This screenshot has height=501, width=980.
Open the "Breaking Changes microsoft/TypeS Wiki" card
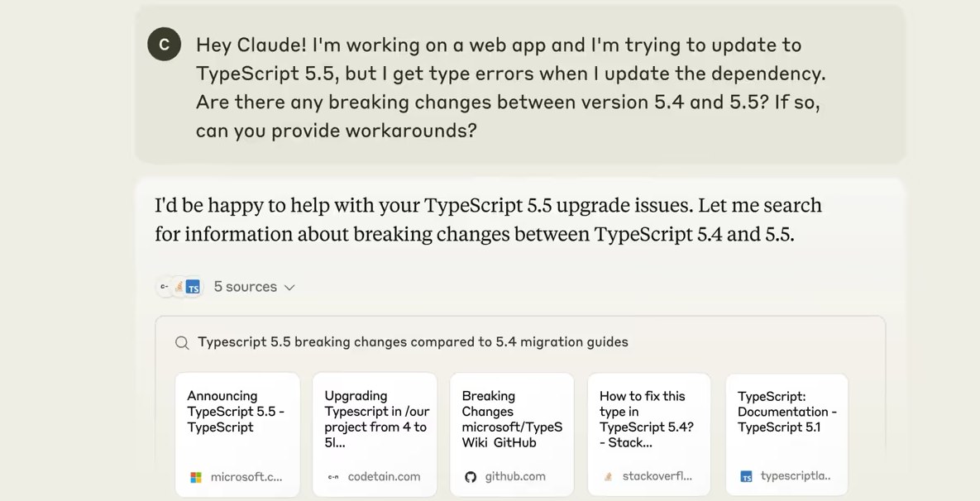[512, 434]
